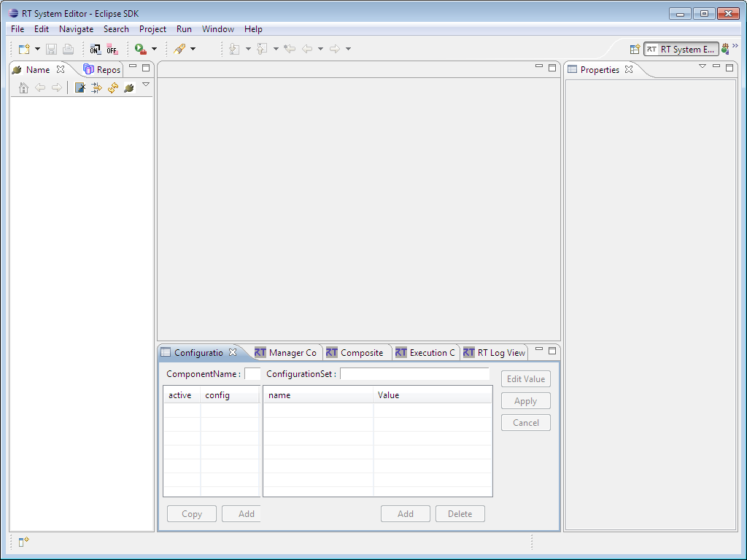The width and height of the screenshot is (747, 560).
Task: Click inside the ConfigurationSet input field
Action: (x=414, y=374)
